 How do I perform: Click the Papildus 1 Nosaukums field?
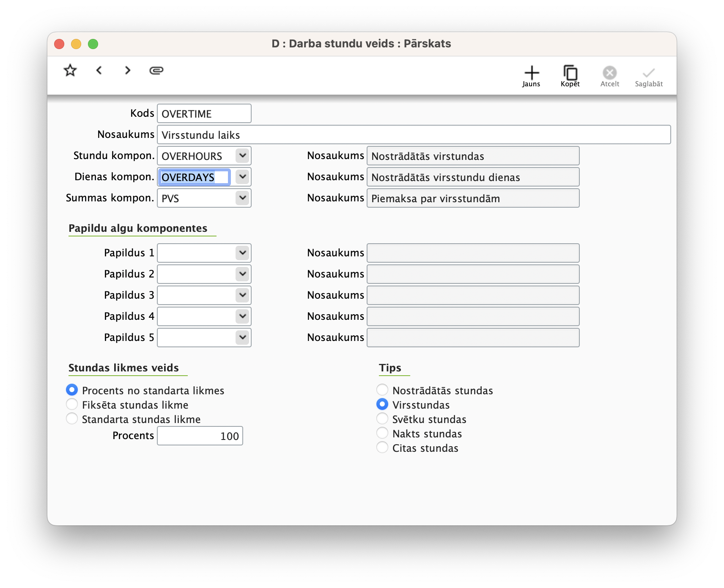coord(473,253)
